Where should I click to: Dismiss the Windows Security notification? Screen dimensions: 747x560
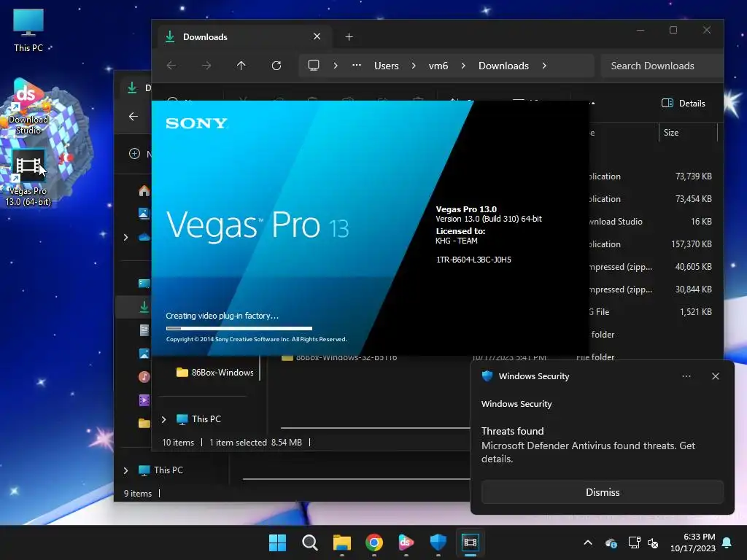(x=602, y=492)
